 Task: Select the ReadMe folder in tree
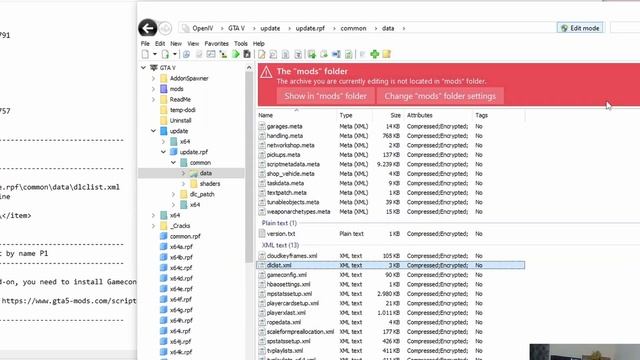[180, 100]
